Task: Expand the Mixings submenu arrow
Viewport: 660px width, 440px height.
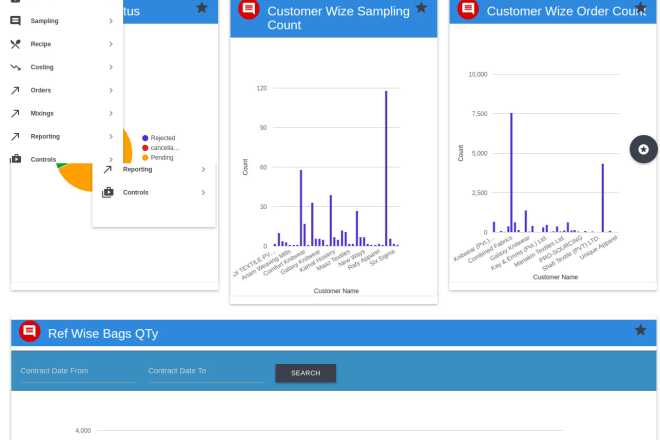Action: 111,113
